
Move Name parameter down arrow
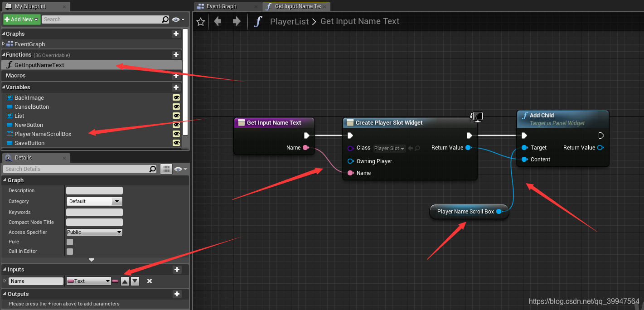[135, 281]
